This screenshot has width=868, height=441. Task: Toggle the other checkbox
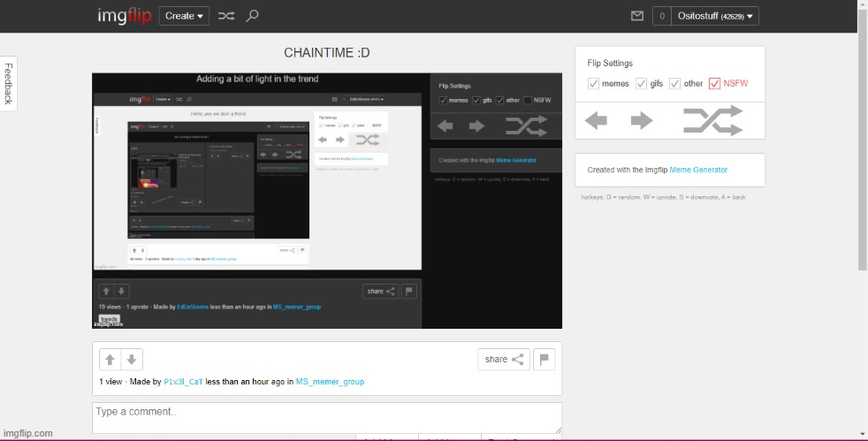click(674, 84)
